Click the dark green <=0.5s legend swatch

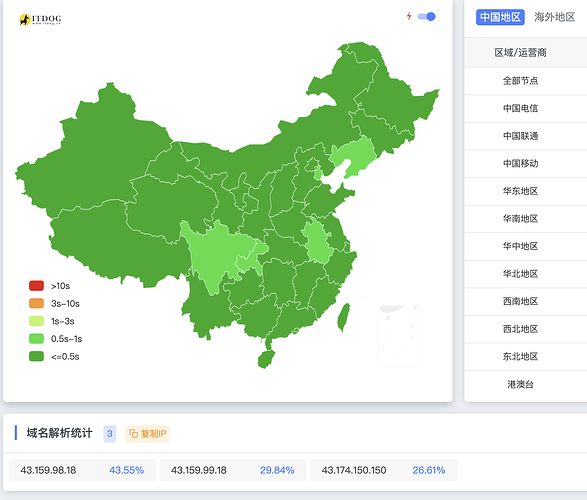coord(36,356)
